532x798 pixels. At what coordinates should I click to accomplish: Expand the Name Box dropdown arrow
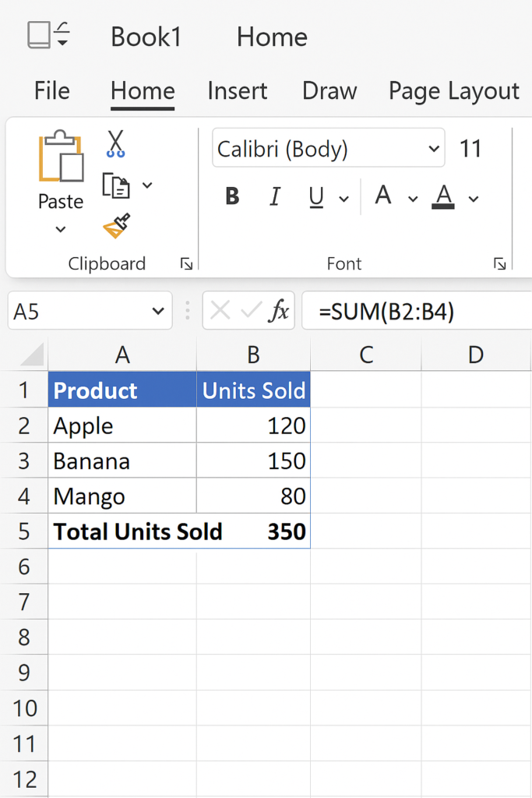(x=155, y=312)
